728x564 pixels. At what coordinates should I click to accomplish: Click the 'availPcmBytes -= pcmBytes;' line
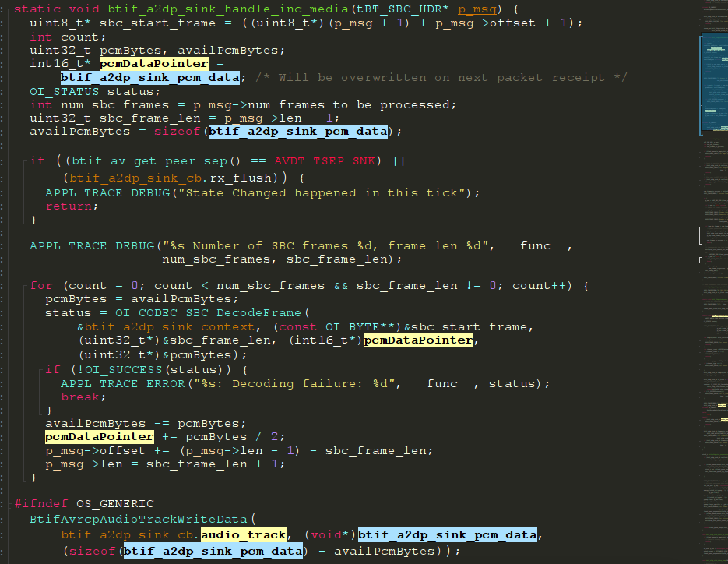146,423
